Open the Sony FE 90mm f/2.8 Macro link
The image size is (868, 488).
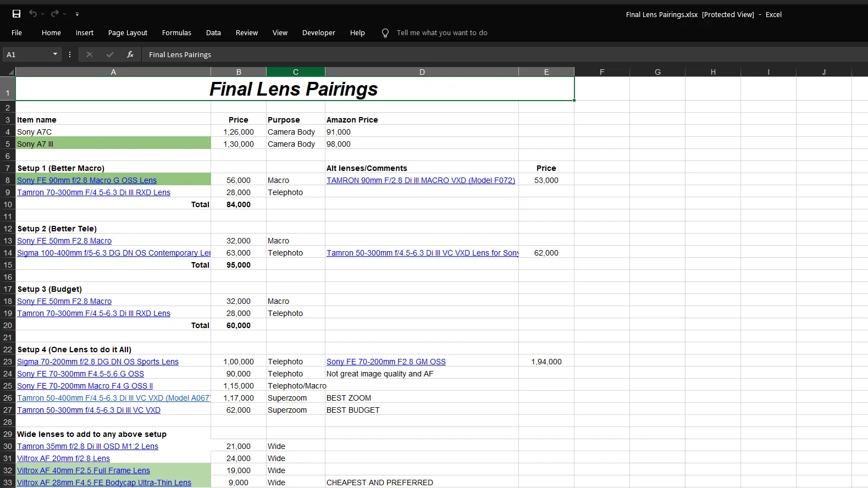(x=87, y=180)
